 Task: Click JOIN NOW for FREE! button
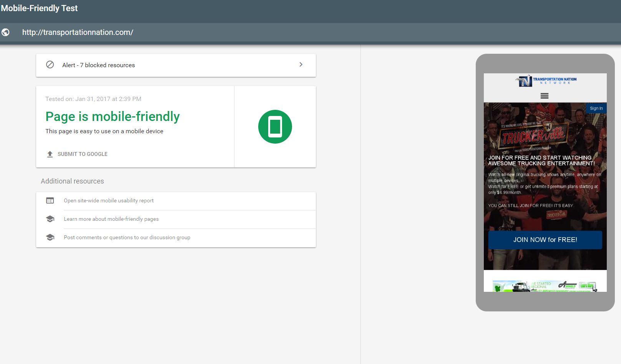(x=545, y=240)
